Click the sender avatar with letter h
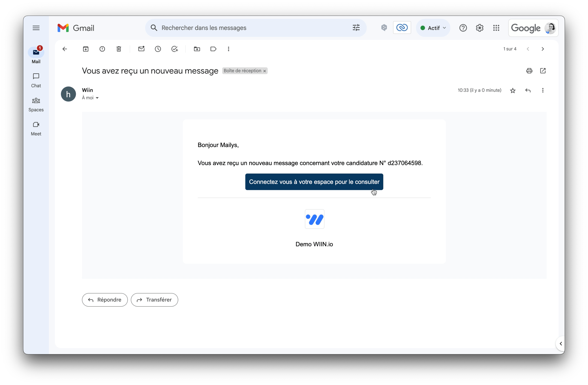This screenshot has width=588, height=385. [69, 94]
